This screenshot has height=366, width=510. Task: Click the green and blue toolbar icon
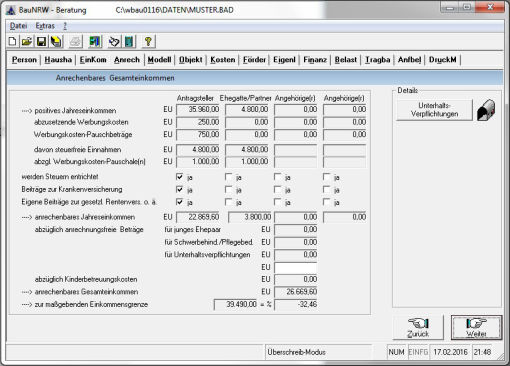tap(95, 42)
